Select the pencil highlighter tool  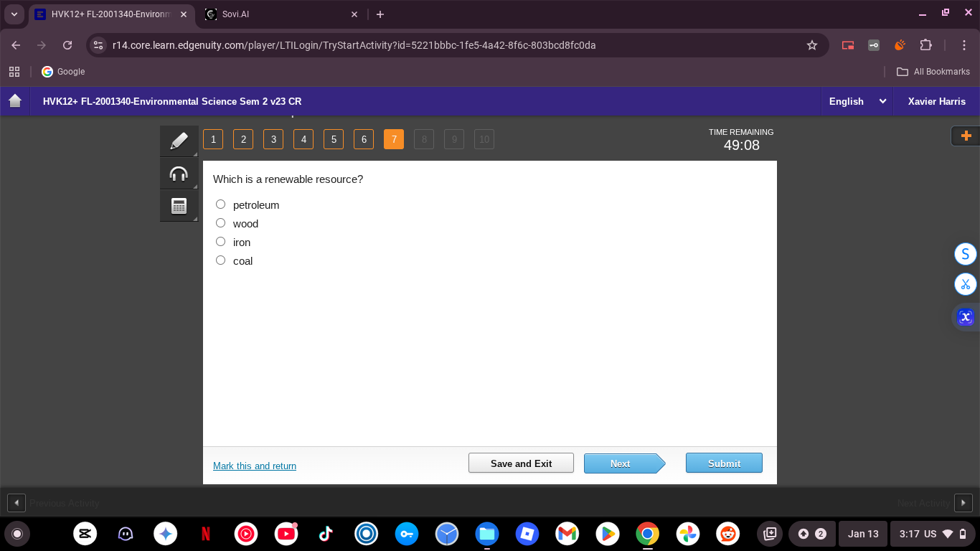[179, 141]
